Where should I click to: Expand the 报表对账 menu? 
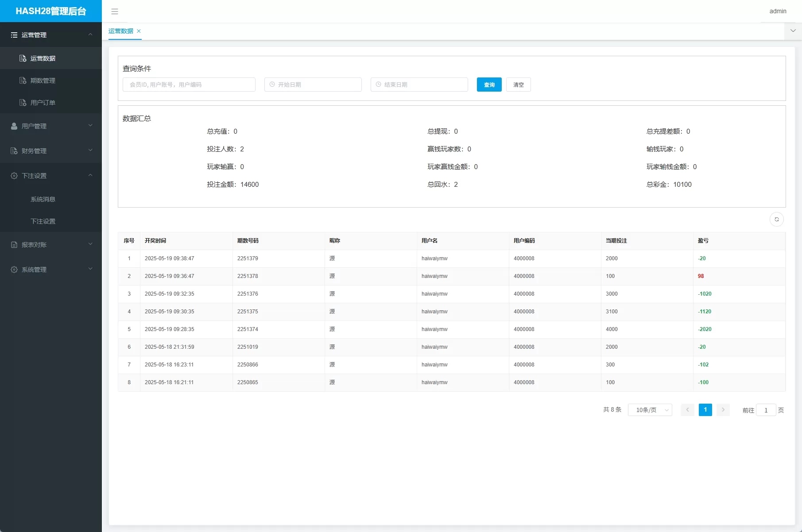click(x=51, y=245)
